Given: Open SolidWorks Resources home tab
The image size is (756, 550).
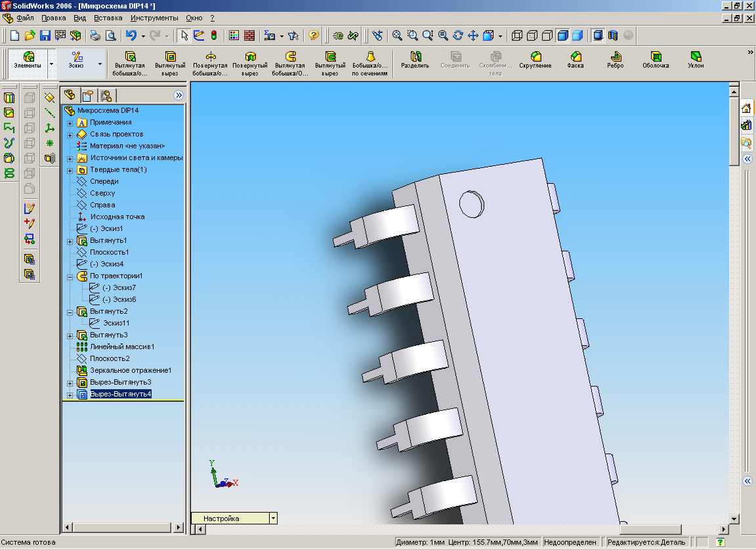Looking at the screenshot, I should pyautogui.click(x=746, y=108).
